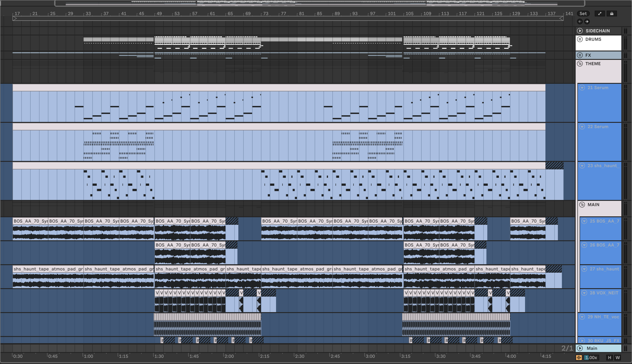Viewport: 632px width, 364px height.
Task: Click the arrangement overview zoom bar
Action: point(320,3)
